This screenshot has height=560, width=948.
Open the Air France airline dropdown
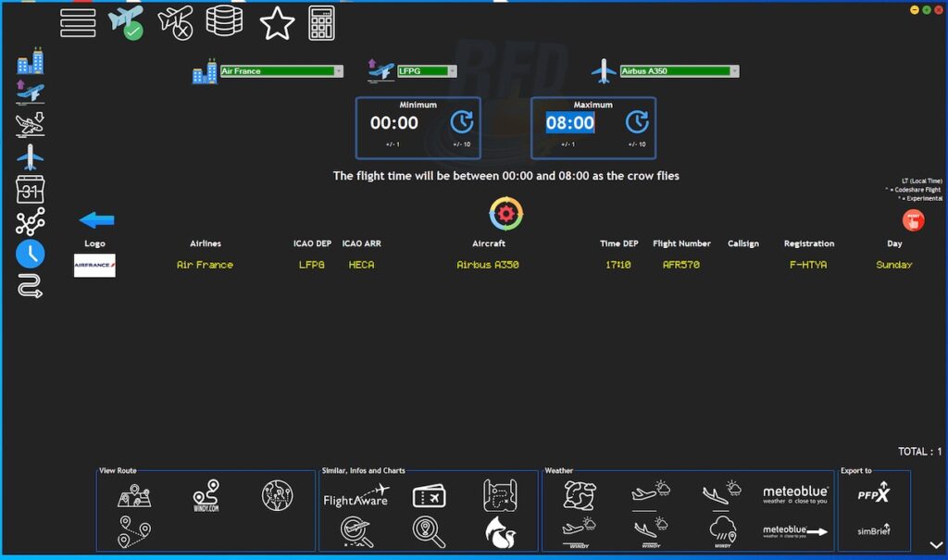pyautogui.click(x=281, y=71)
